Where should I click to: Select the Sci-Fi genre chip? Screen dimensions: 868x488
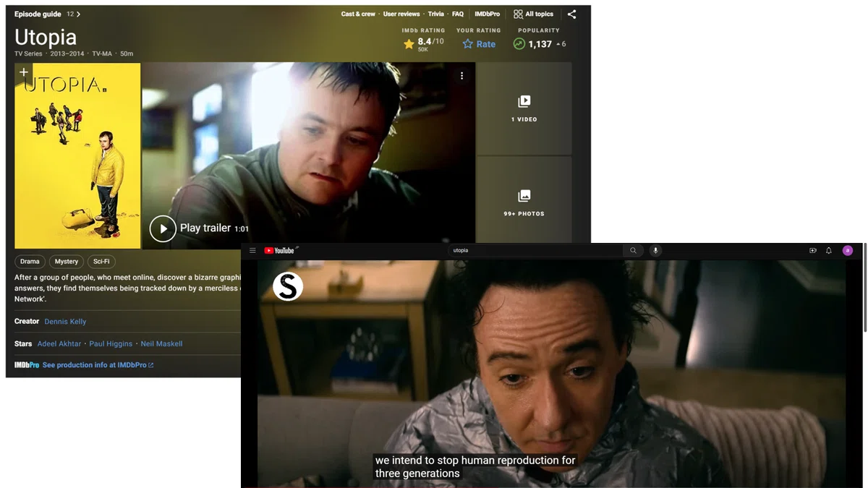(101, 262)
